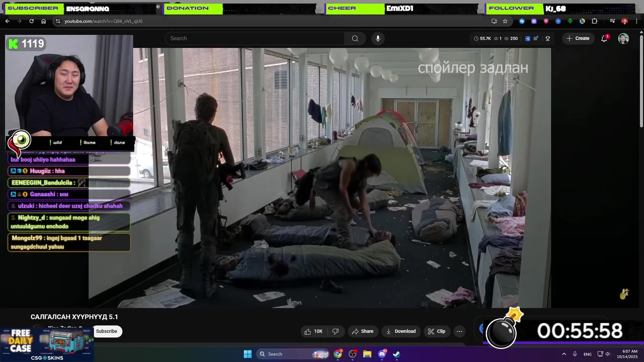
Task: Open OBS Studio from taskbar
Action: [353, 354]
